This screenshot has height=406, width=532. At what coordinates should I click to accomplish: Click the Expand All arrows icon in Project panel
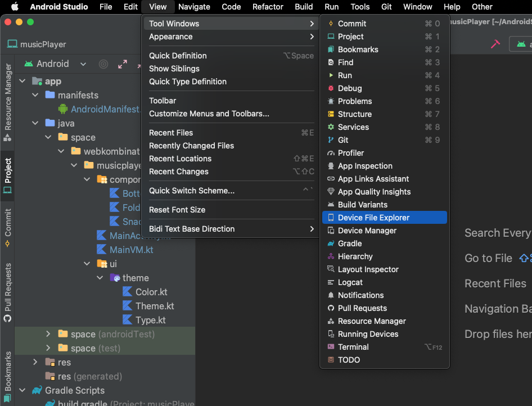[x=123, y=64]
